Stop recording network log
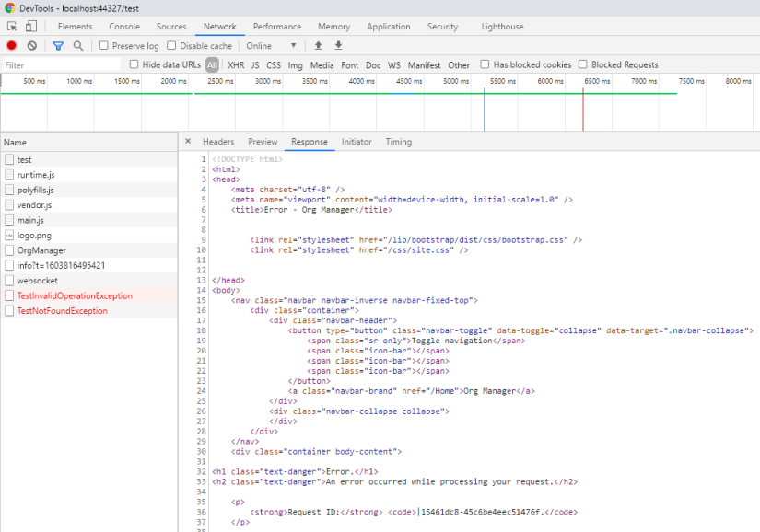This screenshot has width=760, height=532. point(12,45)
